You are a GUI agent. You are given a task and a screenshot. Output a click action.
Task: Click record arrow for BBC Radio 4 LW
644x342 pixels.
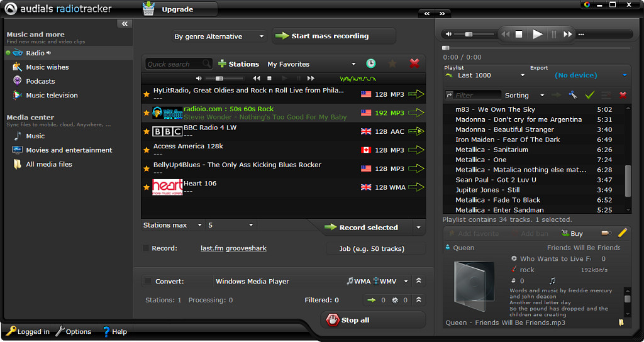416,131
